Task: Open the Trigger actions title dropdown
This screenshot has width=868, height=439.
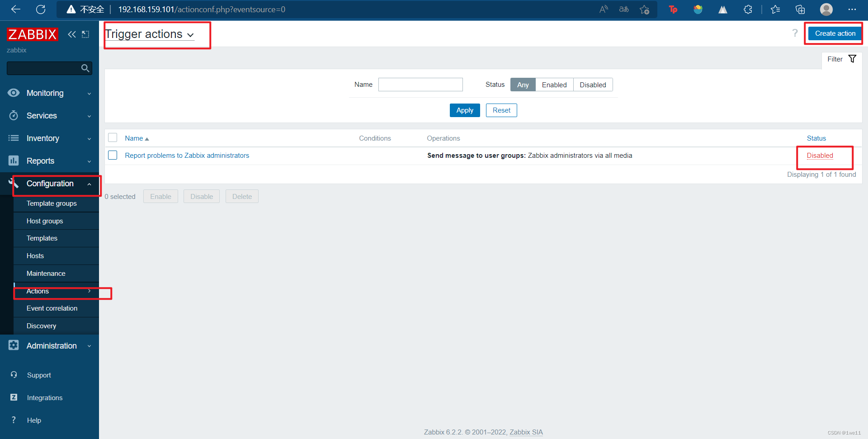Action: [149, 34]
